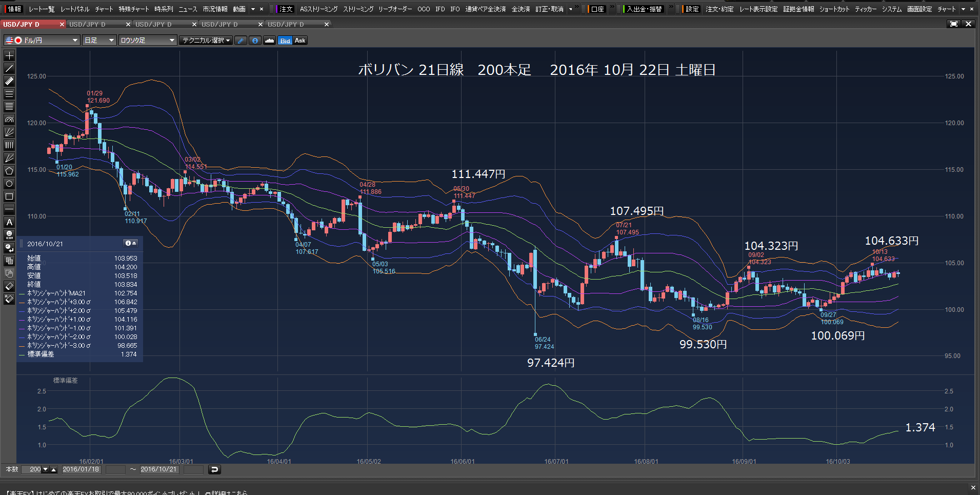Switch price display to Ask

click(300, 41)
